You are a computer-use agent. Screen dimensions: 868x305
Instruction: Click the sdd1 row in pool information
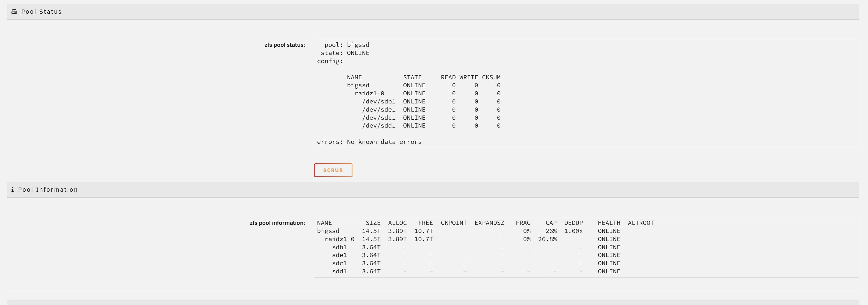click(339, 272)
